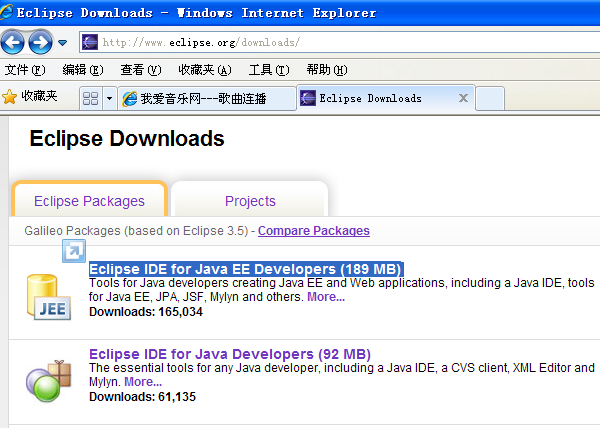This screenshot has height=428, width=600.
Task: Close the Eclipse Downloads tab
Action: (463, 98)
